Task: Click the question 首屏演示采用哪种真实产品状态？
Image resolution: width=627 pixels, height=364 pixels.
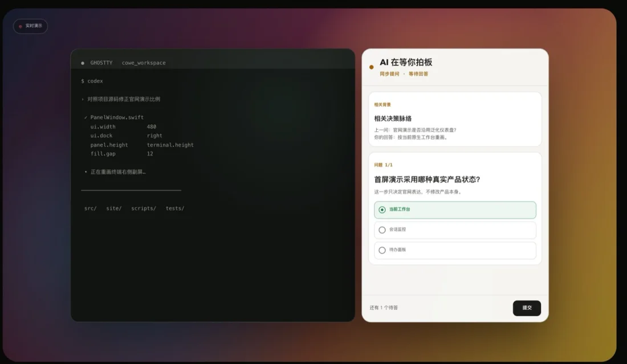Action: click(x=427, y=179)
